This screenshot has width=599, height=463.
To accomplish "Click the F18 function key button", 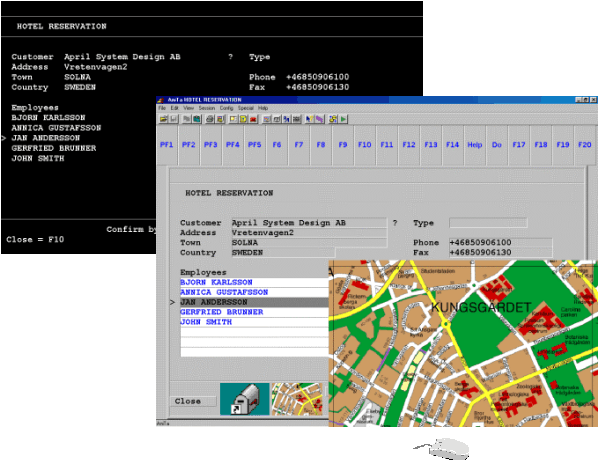I will pos(541,145).
